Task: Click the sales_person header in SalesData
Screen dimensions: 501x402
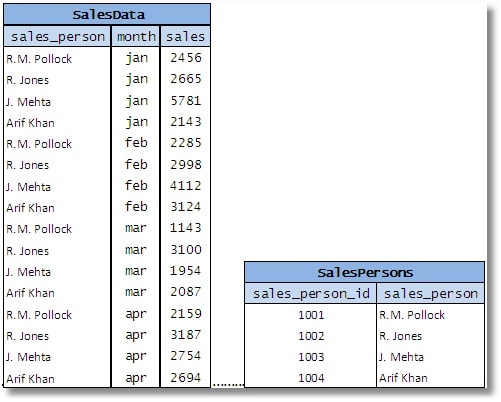Action: (58, 37)
